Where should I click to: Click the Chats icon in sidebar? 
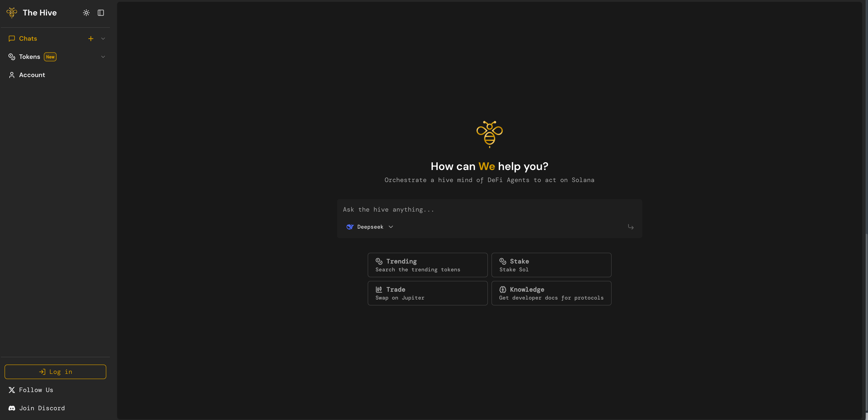click(x=12, y=38)
